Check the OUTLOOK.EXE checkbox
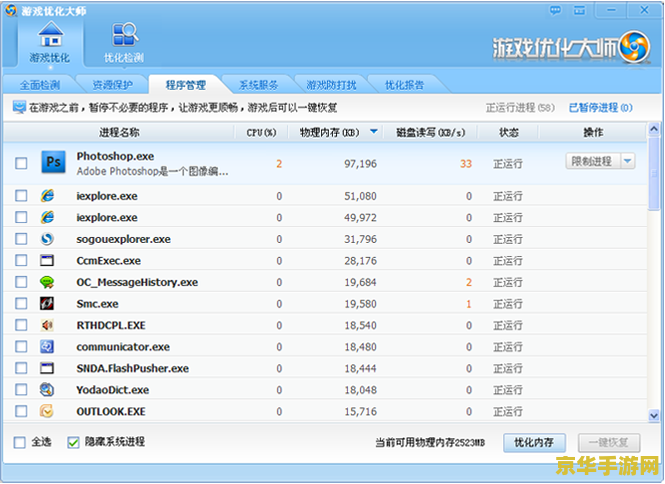Viewport: 665px width, 484px height. (21, 411)
